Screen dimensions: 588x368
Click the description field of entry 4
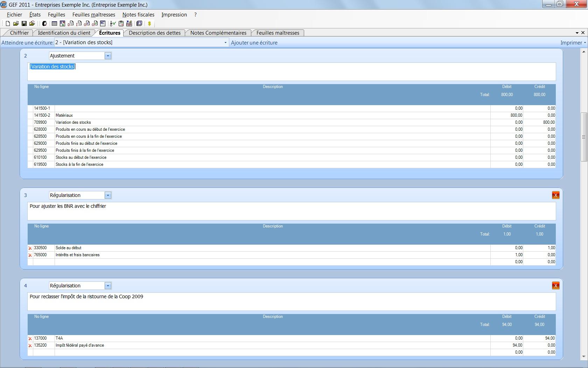coord(291,301)
